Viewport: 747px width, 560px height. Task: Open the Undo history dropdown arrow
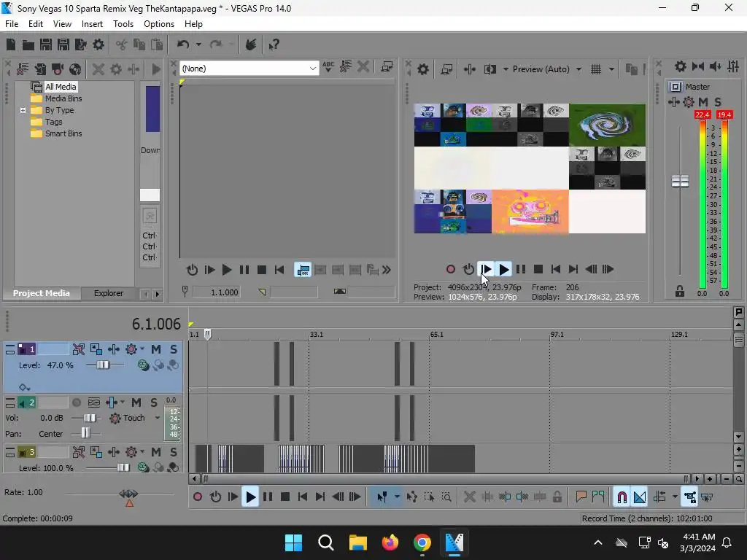point(198,44)
